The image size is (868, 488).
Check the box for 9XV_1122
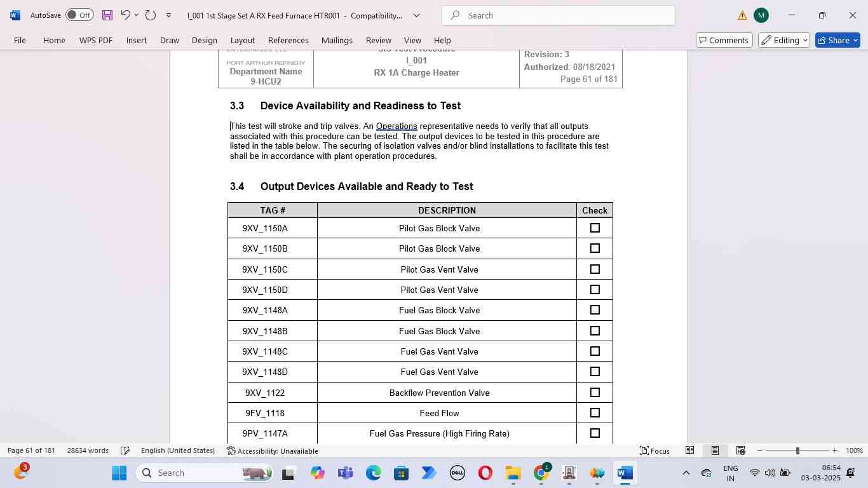click(x=595, y=393)
